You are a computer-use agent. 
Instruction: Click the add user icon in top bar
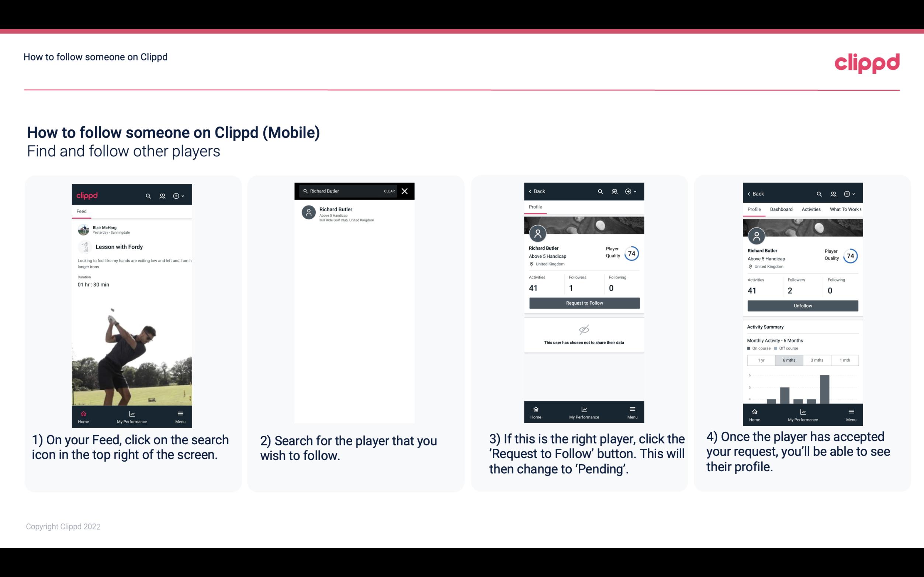point(162,195)
